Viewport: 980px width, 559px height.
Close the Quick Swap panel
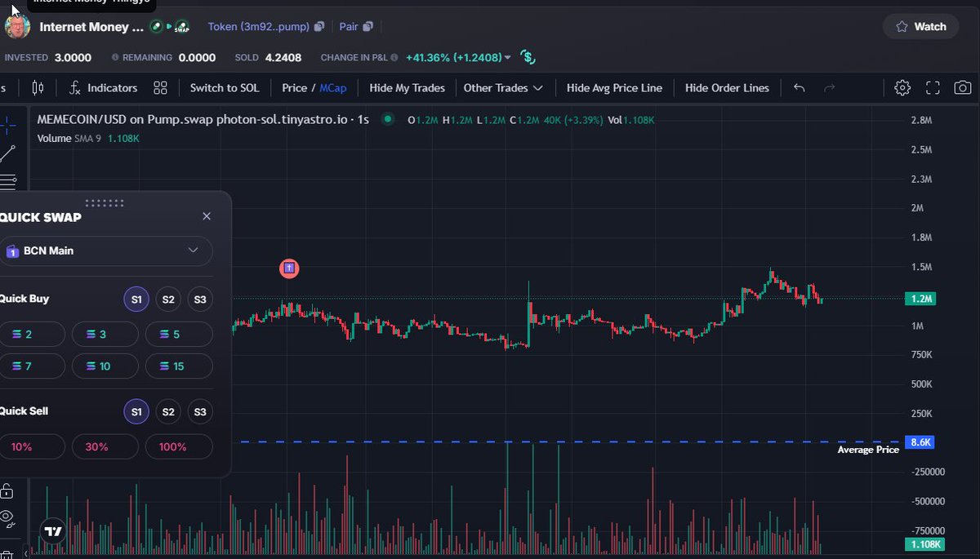point(207,216)
